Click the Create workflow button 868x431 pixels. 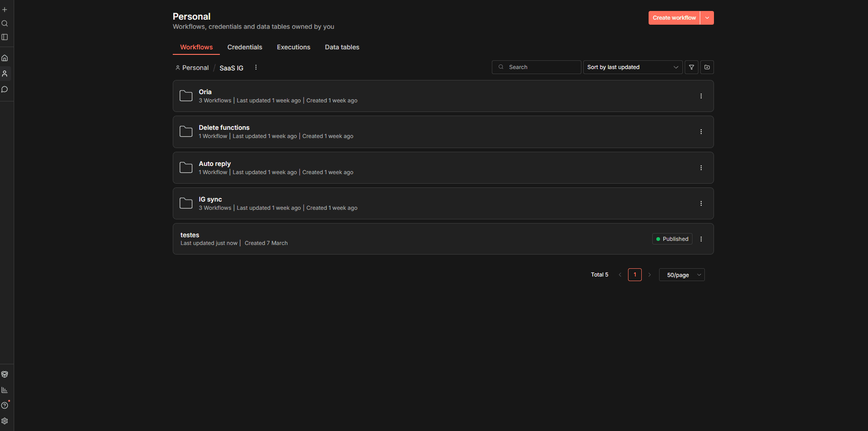coord(674,18)
